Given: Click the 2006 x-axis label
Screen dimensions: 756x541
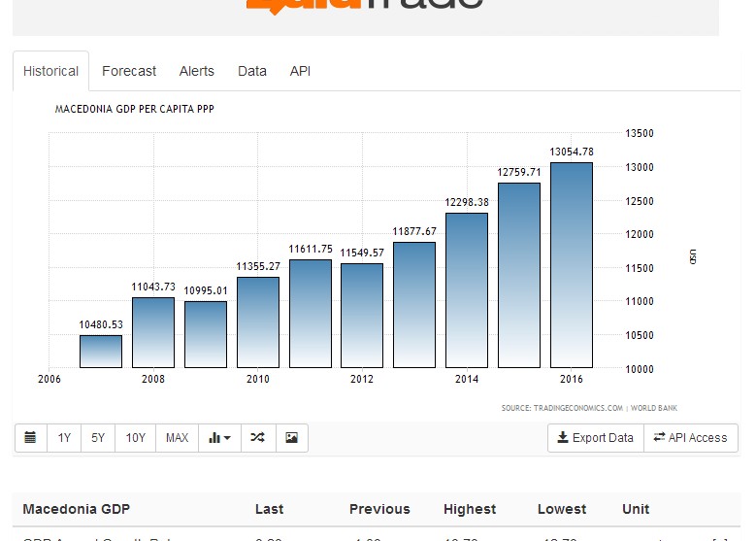Looking at the screenshot, I should [x=49, y=379].
